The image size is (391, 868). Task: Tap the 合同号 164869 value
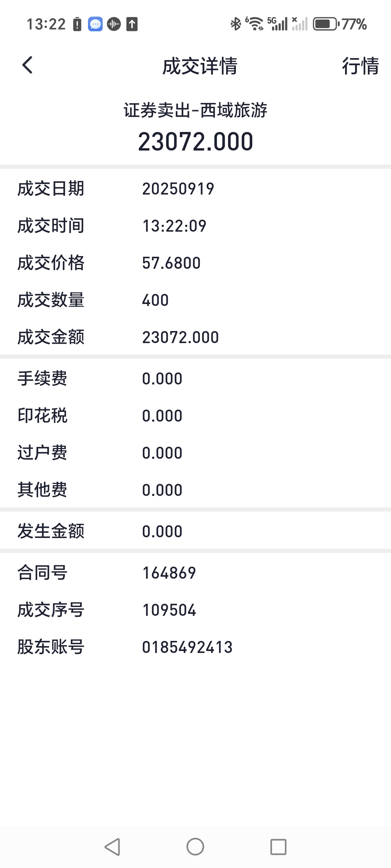169,573
